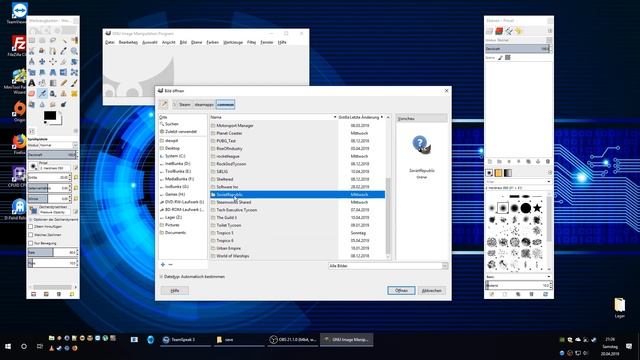Open the Farben menu
Image resolution: width=640 pixels, height=360 pixels.
point(212,42)
